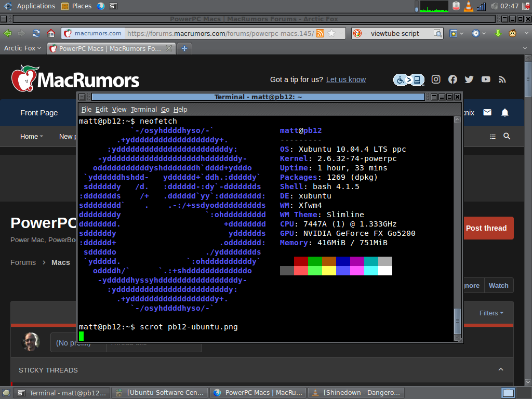Viewport: 532px width, 399px height.
Task: Open the toolbar overflow chevron
Action: pyautogui.click(x=526, y=33)
